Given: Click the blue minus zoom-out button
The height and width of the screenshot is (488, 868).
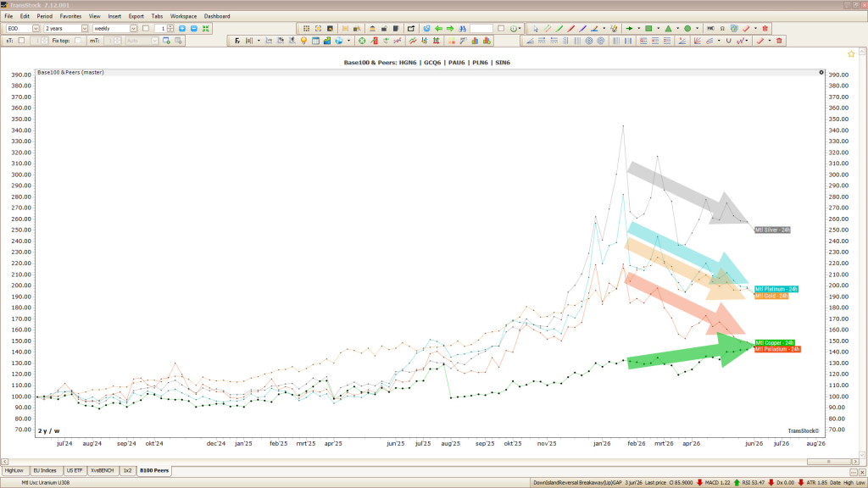Looking at the screenshot, I should [x=194, y=28].
